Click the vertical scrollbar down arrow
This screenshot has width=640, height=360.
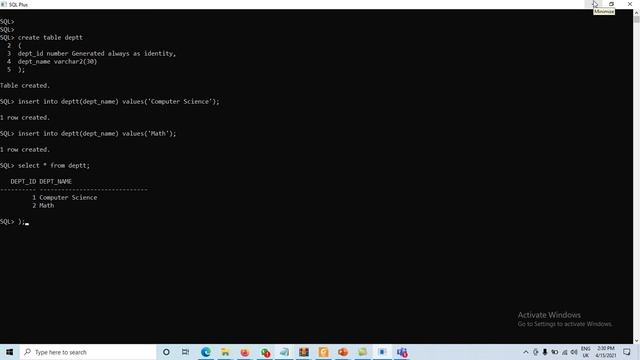[636, 340]
